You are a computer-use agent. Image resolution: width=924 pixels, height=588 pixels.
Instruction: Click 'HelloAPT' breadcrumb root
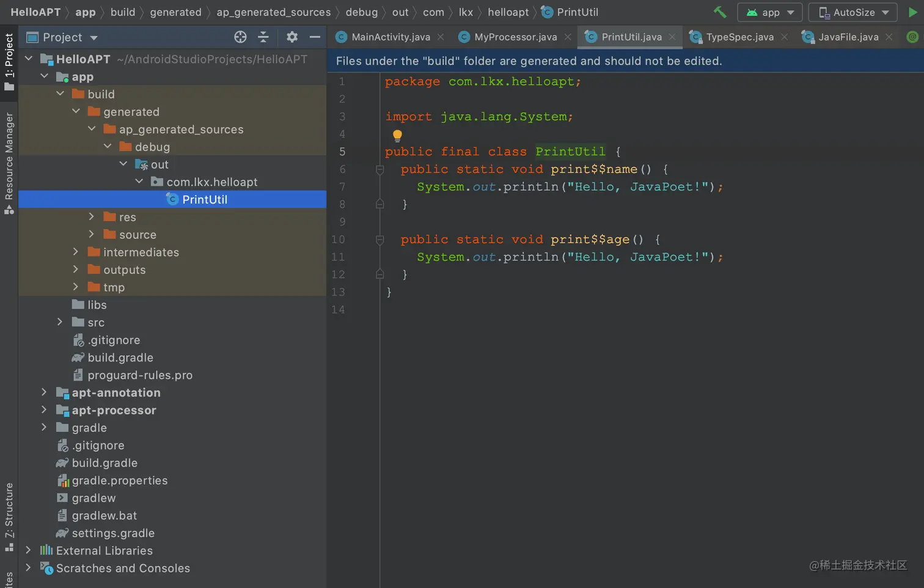pyautogui.click(x=35, y=12)
